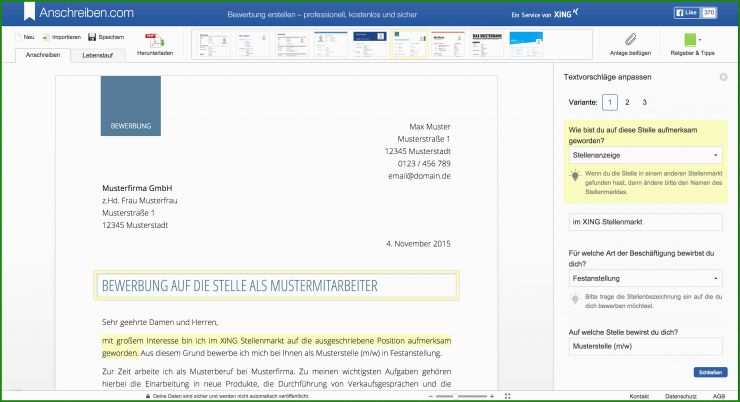This screenshot has height=402, width=740.
Task: Click the blue submit button below Musterstelle
Action: tap(710, 372)
